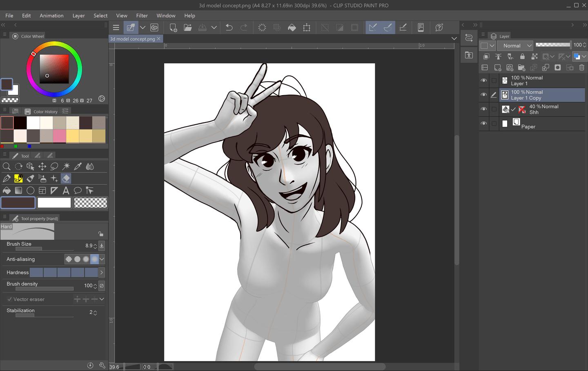Select the Lasso selection tool
Image resolution: width=588 pixels, height=371 pixels.
point(54,166)
